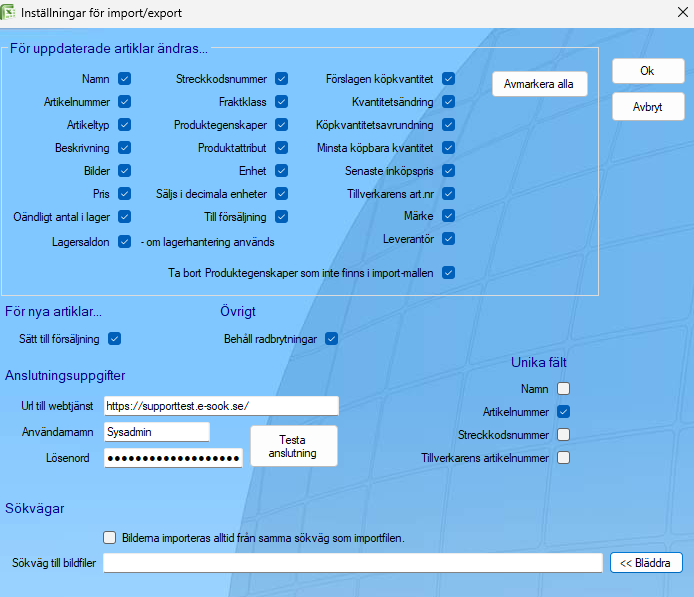
Task: Toggle 'Behåll radbrytningar' checkbox
Action: coord(332,339)
